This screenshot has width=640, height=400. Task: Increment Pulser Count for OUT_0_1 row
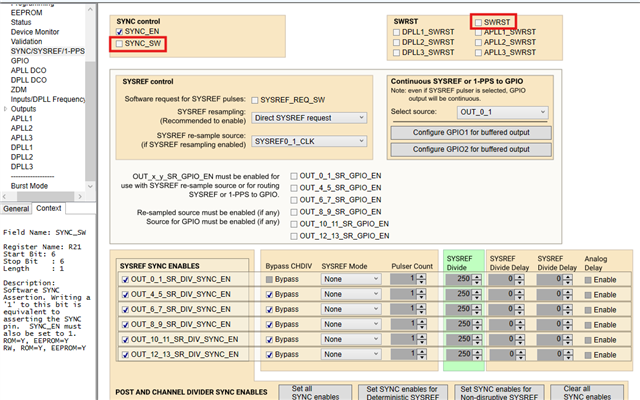421,277
